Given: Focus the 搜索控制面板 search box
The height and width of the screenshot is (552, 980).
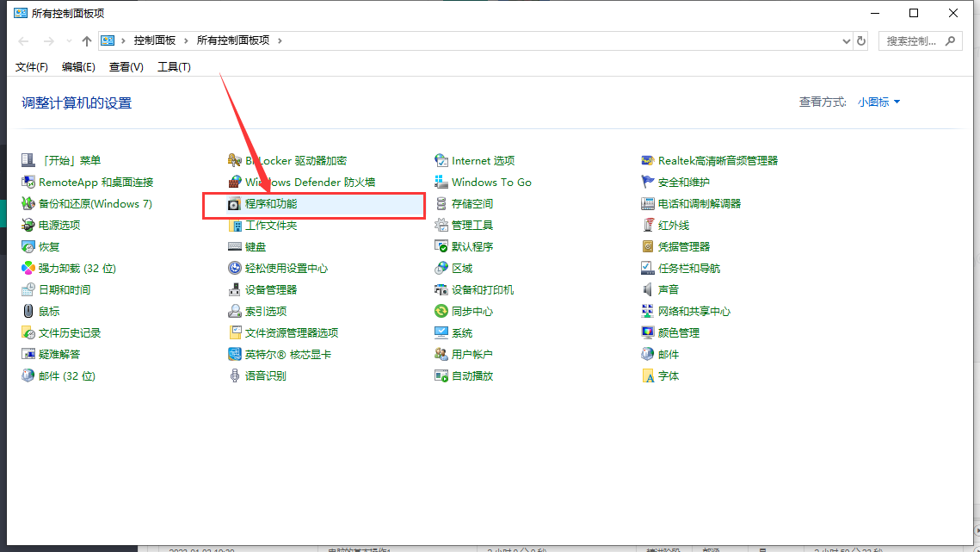Looking at the screenshot, I should (x=920, y=40).
